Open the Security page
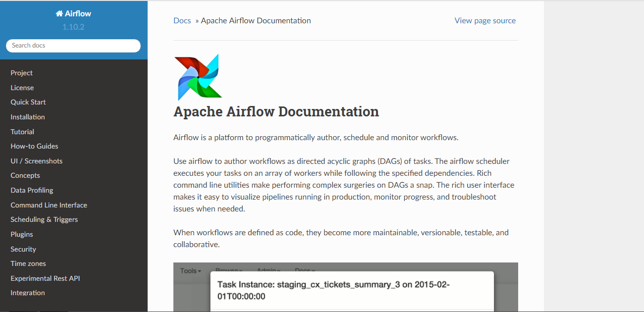The height and width of the screenshot is (312, 644). click(23, 249)
